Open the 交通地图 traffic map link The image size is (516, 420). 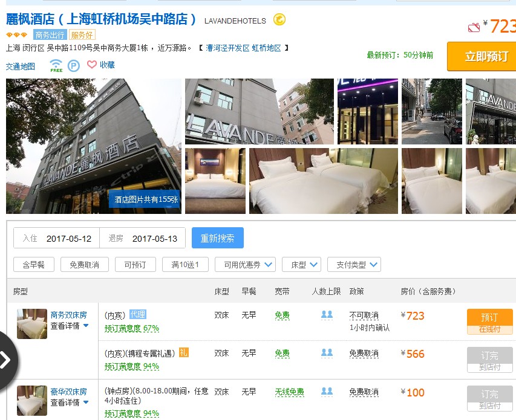click(21, 66)
